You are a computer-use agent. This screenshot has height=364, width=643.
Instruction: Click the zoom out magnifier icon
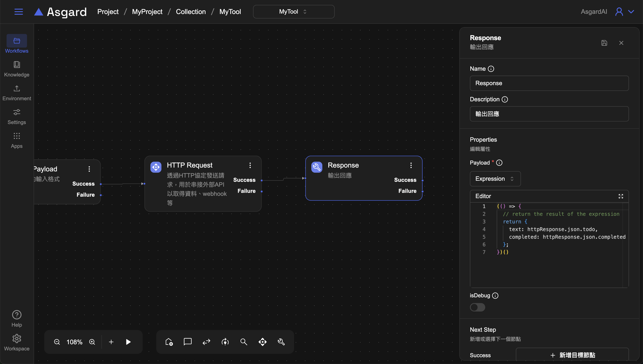57,342
